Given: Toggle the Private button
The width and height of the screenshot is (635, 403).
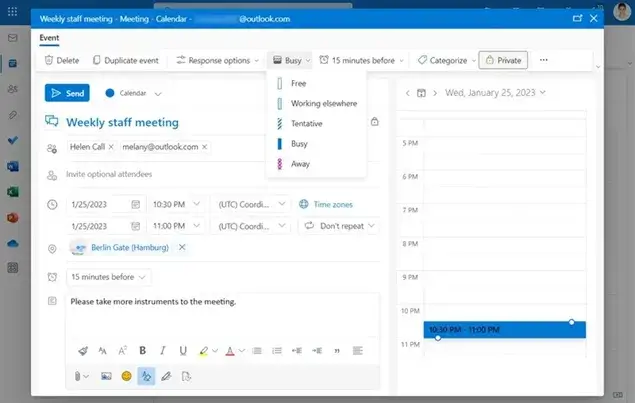Looking at the screenshot, I should tap(503, 60).
